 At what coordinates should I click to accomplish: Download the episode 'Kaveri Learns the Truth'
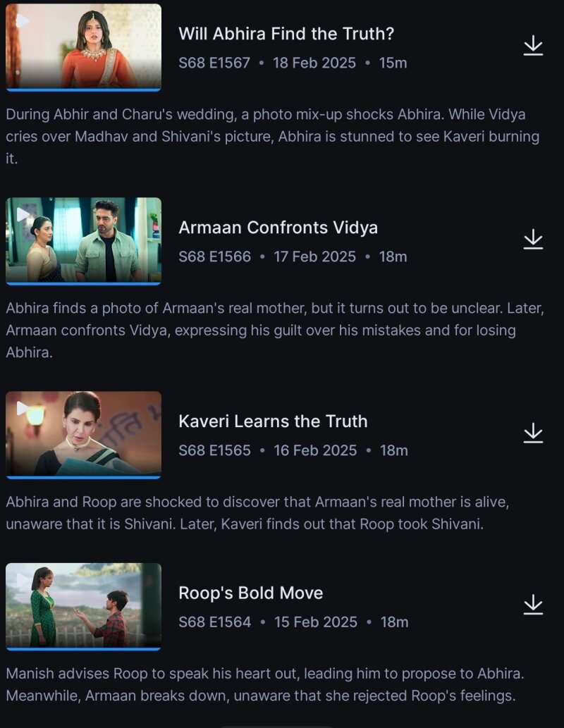click(534, 433)
